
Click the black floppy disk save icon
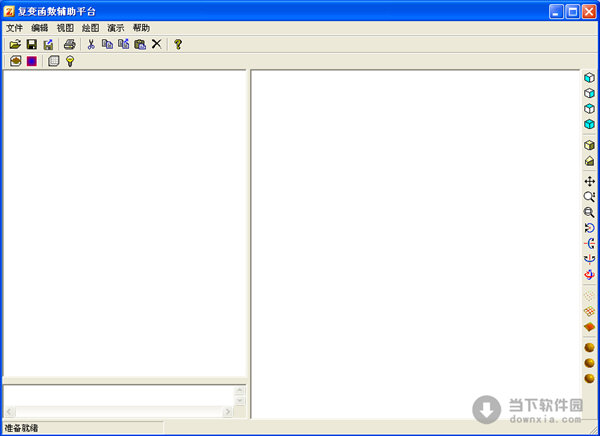(x=32, y=44)
